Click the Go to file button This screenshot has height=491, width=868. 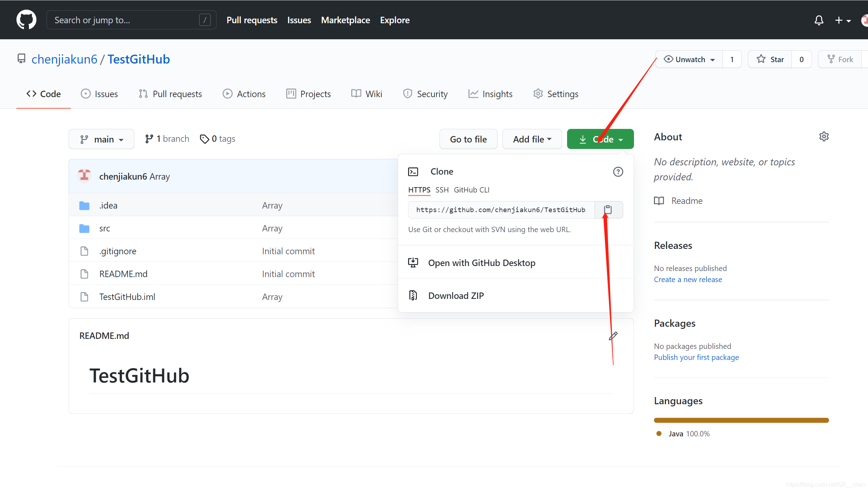(468, 139)
